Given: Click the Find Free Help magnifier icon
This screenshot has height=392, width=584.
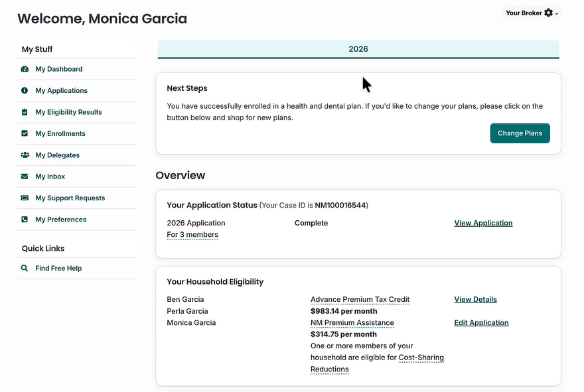Looking at the screenshot, I should tap(25, 269).
